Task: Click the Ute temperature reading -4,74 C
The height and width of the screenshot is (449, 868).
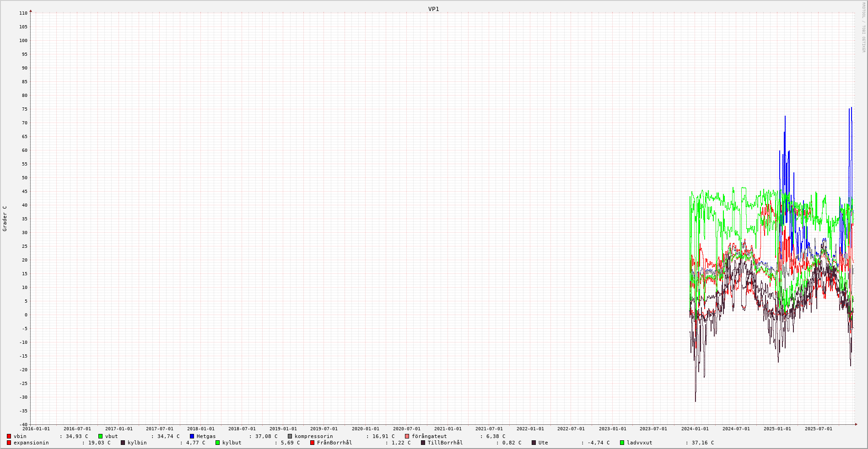Action: (598, 443)
